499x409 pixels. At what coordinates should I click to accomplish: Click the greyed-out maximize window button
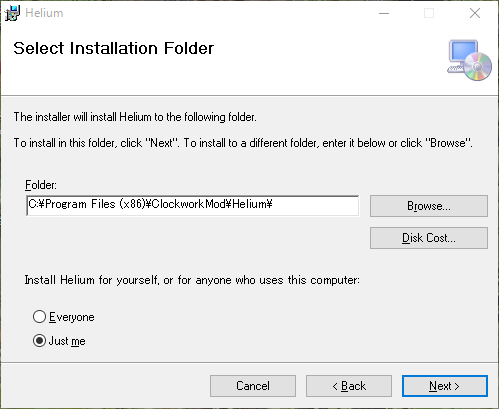(x=429, y=13)
